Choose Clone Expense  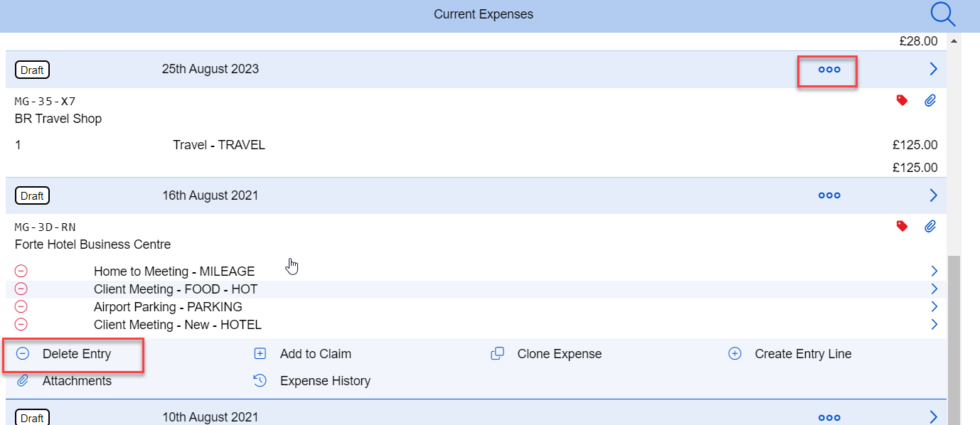(x=546, y=354)
